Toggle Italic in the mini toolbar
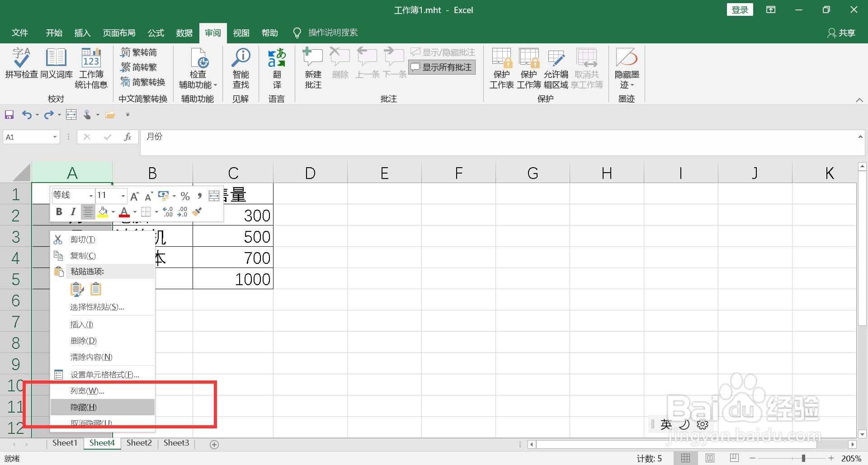The width and height of the screenshot is (868, 465). coord(73,211)
